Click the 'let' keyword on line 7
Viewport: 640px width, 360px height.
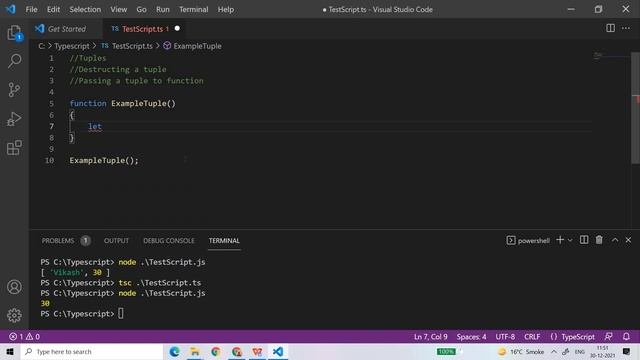coord(95,126)
